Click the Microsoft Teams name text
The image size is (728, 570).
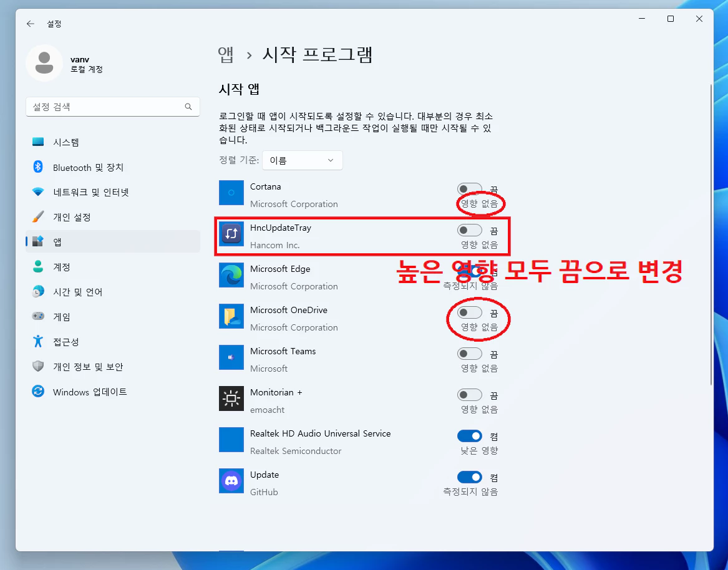pos(283,351)
